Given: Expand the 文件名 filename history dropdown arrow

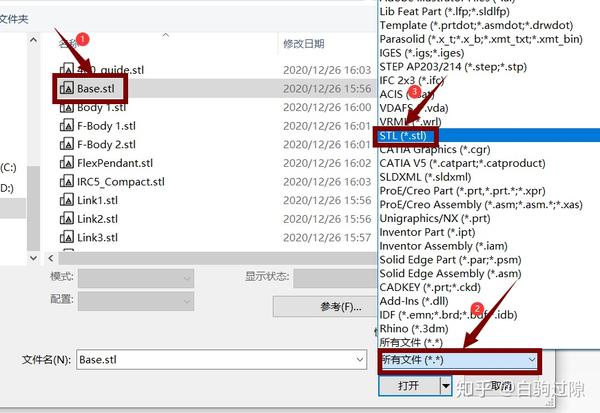Looking at the screenshot, I should (x=360, y=360).
